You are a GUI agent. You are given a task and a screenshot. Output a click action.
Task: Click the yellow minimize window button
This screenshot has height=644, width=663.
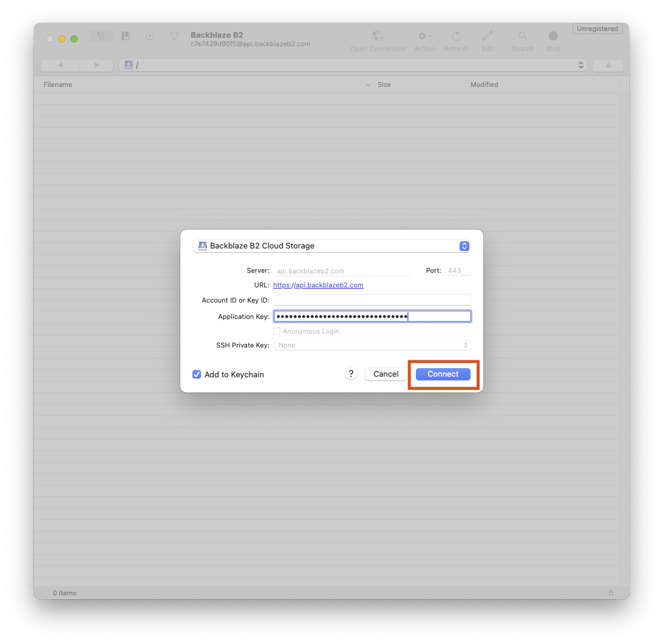tap(62, 39)
